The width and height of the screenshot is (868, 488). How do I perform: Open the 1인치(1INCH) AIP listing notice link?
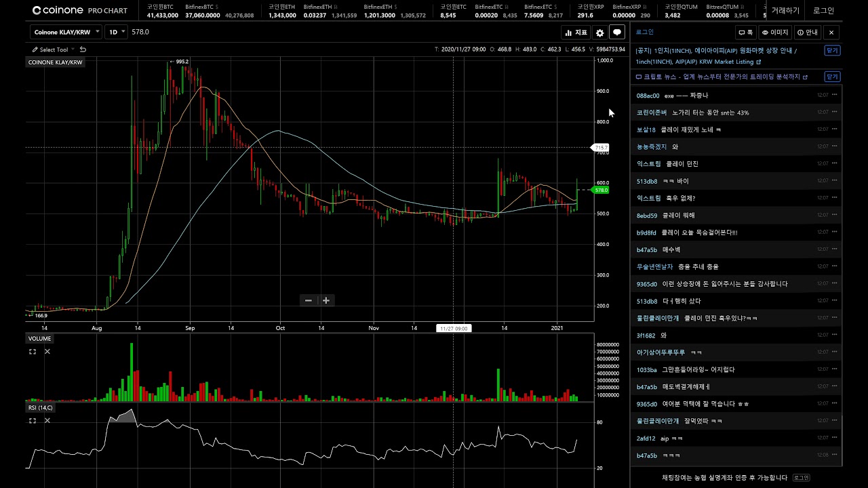coord(716,56)
